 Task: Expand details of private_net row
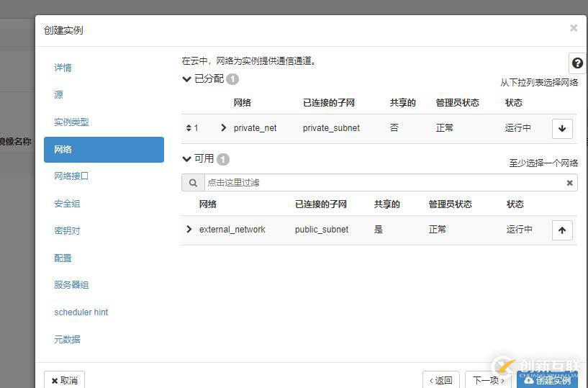tap(224, 128)
